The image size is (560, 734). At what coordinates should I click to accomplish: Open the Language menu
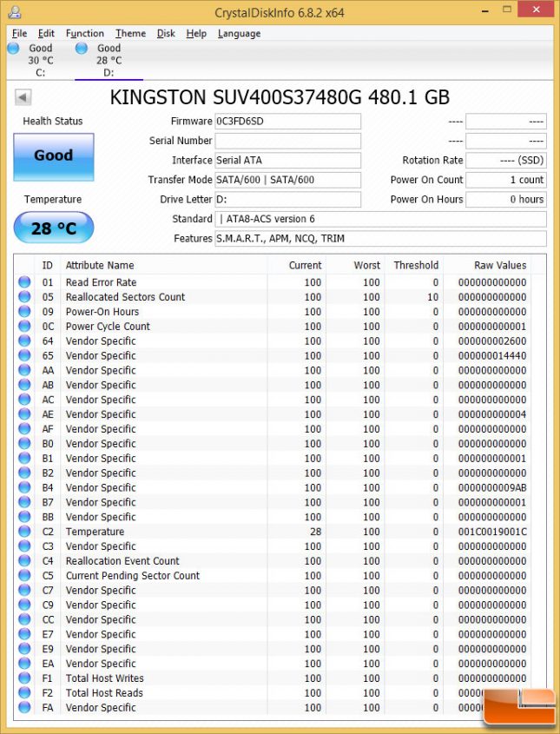(x=239, y=33)
